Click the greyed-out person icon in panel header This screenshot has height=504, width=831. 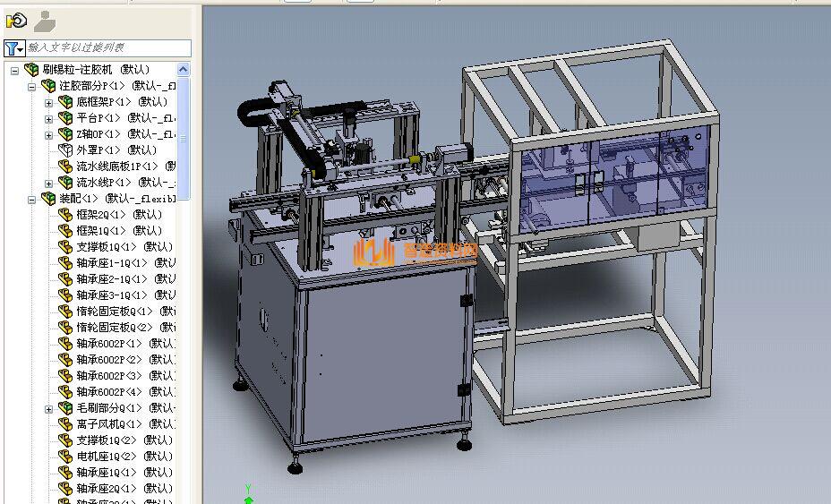tap(45, 21)
